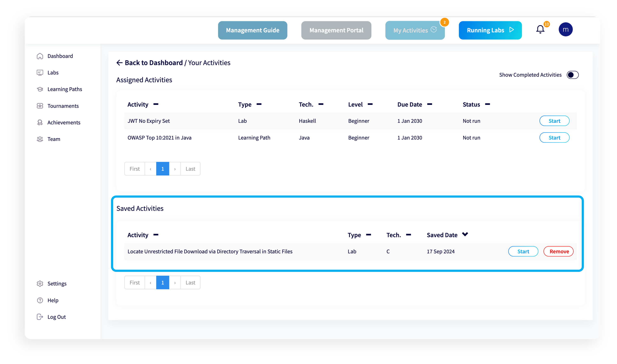Click the Help question mark icon
617x364 pixels.
pos(40,301)
